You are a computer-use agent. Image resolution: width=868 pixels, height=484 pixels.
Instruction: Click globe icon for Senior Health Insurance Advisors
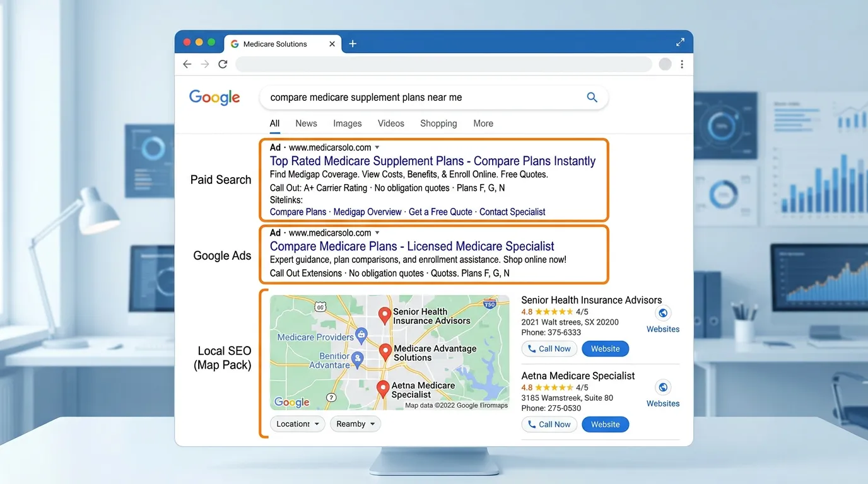pos(662,313)
